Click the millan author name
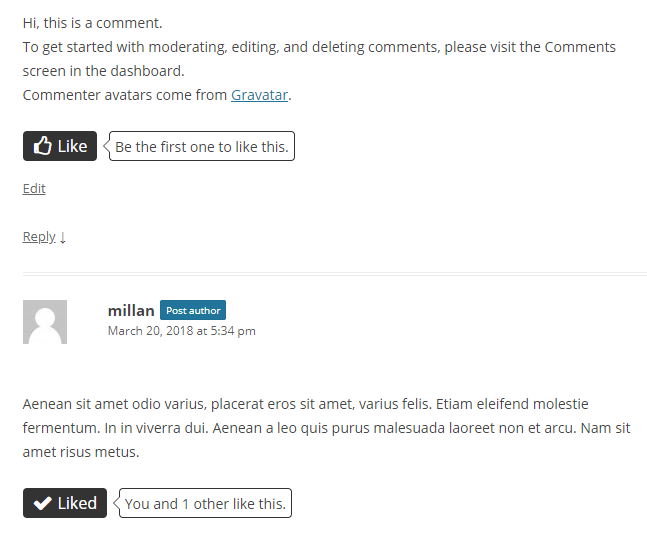This screenshot has height=535, width=647. click(x=131, y=311)
